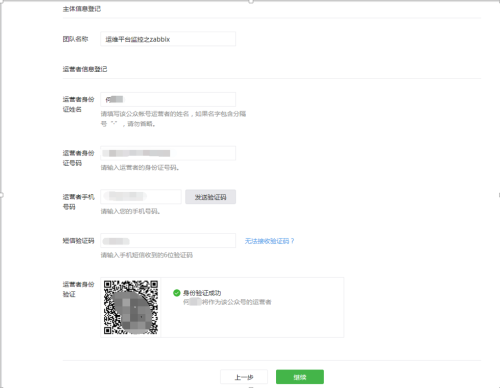Open the 无法接收验证码? link

point(270,241)
